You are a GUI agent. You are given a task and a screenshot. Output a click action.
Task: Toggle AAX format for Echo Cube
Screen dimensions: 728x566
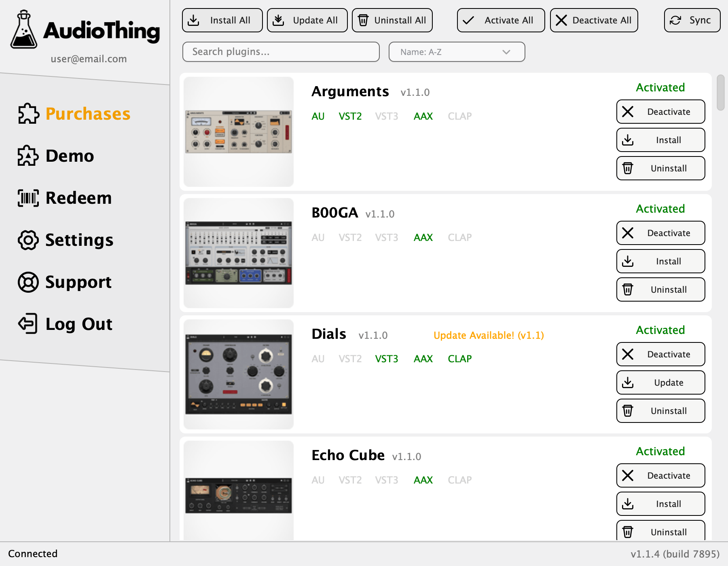(423, 480)
